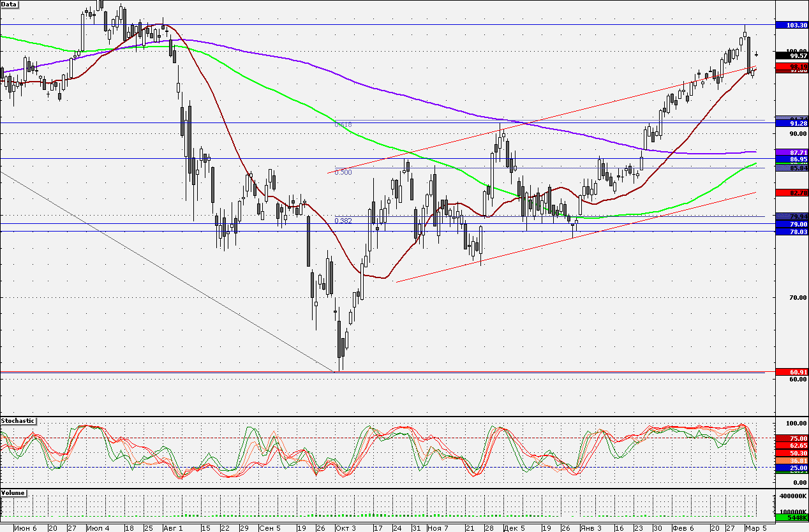Click the Окт 3 date label
Image resolution: width=809 pixels, height=532 pixels.
click(346, 528)
